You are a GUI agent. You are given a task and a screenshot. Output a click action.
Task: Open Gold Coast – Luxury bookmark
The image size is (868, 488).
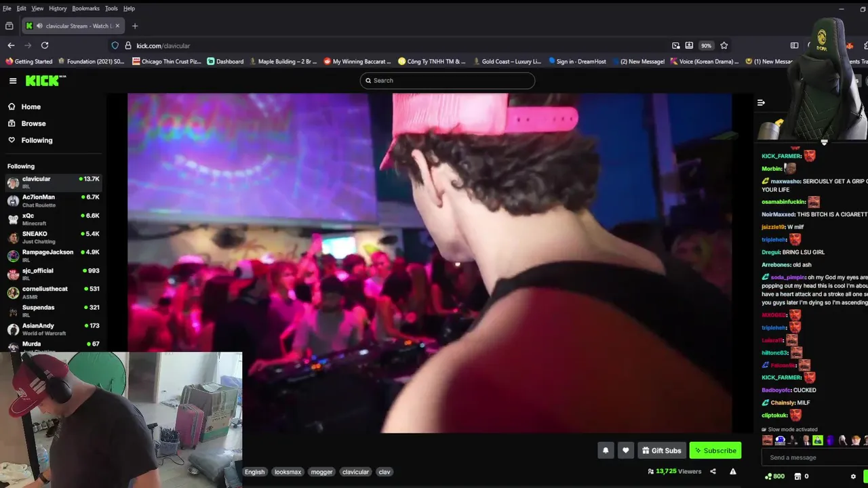tap(507, 61)
